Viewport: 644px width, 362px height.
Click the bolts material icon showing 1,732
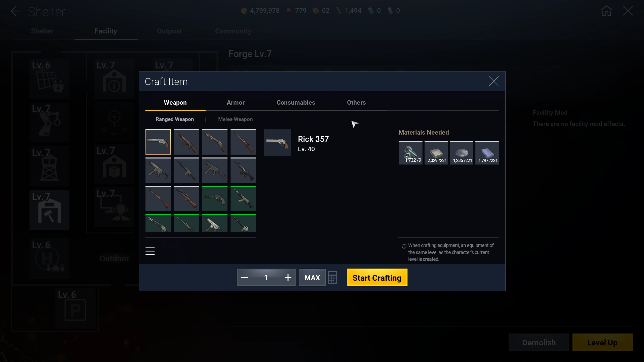411,153
